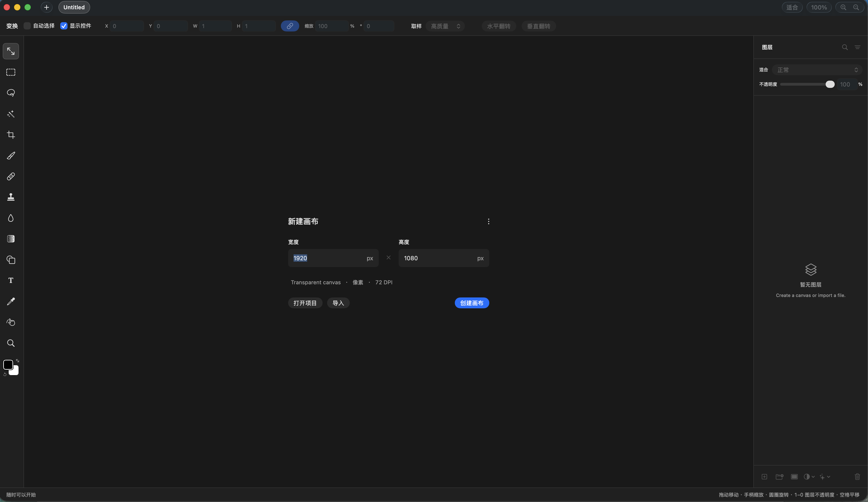This screenshot has height=502, width=868.
Task: Click the 不透明度 opacity slider handle
Action: tap(830, 84)
